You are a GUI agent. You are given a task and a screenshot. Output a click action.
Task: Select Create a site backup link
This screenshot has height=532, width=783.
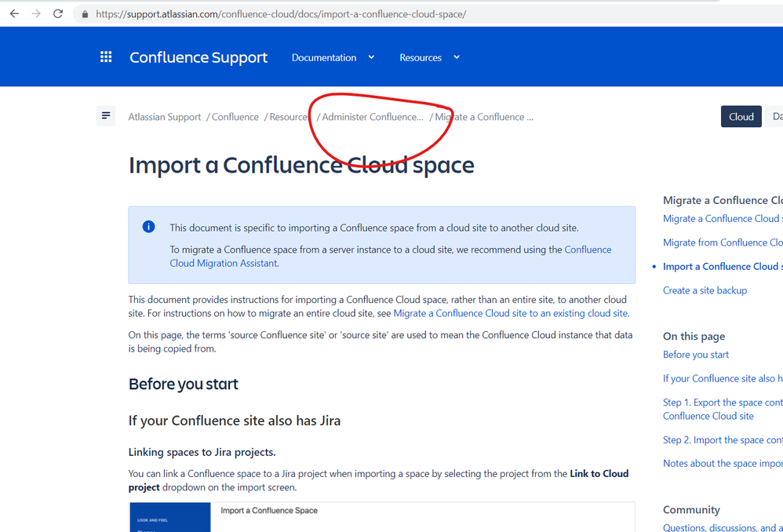(705, 290)
